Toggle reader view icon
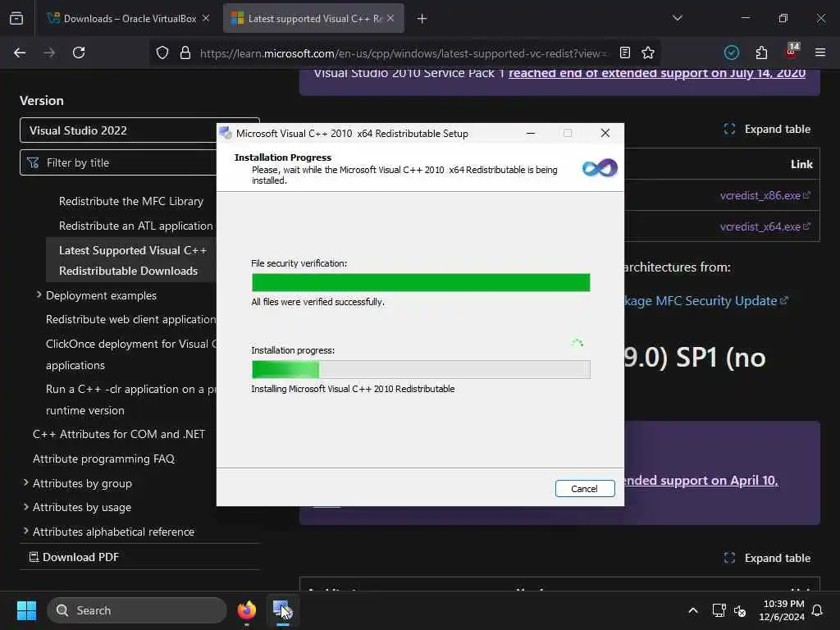This screenshot has width=840, height=630. (x=624, y=52)
